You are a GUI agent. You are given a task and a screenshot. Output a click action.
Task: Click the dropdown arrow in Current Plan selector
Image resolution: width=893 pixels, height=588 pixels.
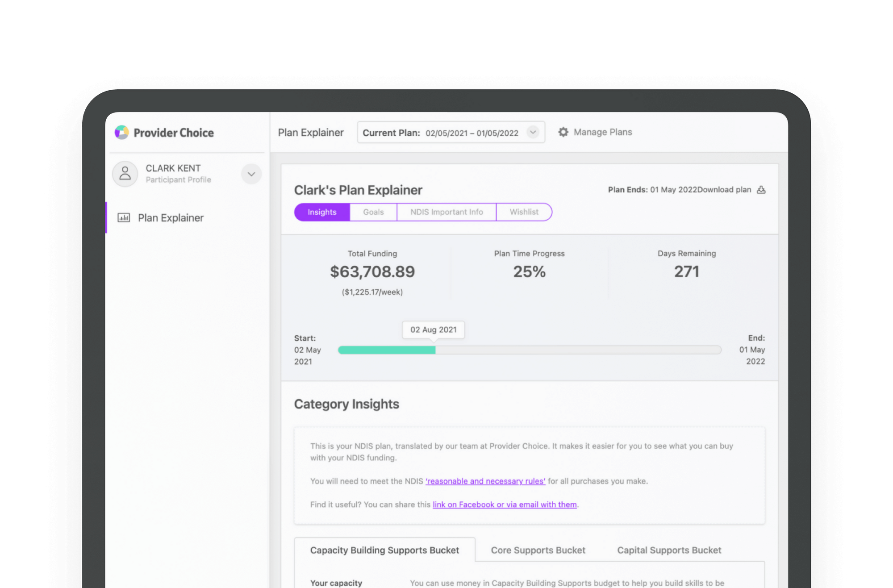click(x=533, y=132)
